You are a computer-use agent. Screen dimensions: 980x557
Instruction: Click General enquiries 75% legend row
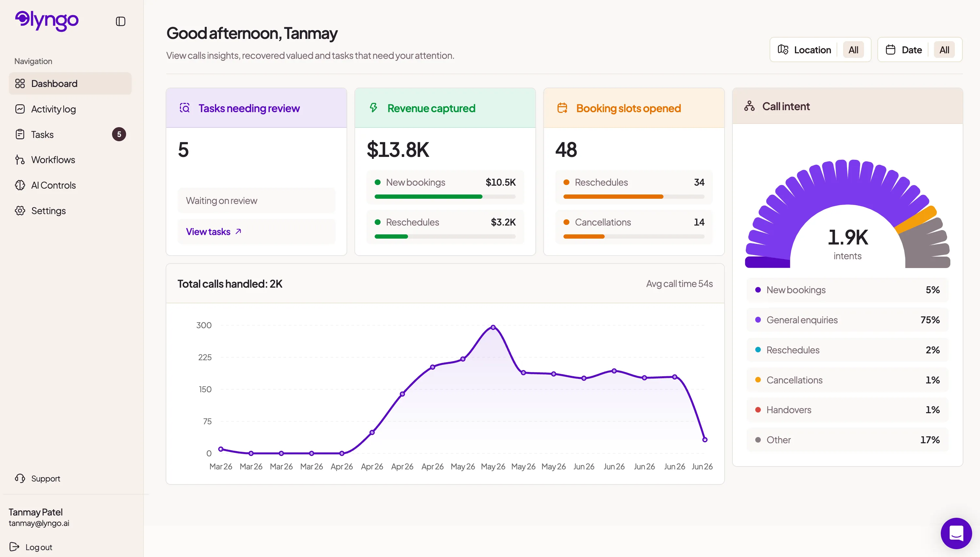(x=847, y=320)
